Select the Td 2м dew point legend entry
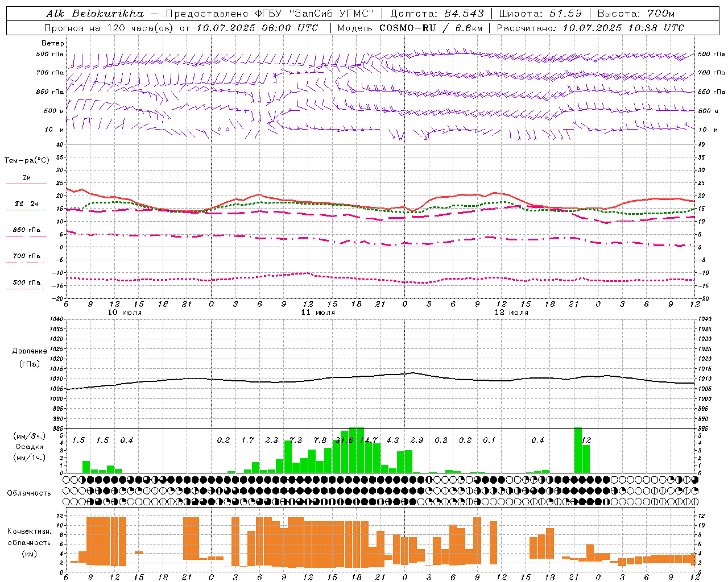Viewport: 728px width, 582px height. pyautogui.click(x=26, y=203)
